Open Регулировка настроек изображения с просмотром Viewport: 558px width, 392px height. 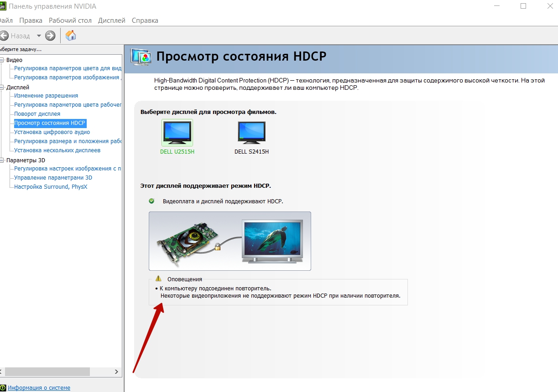pyautogui.click(x=68, y=169)
